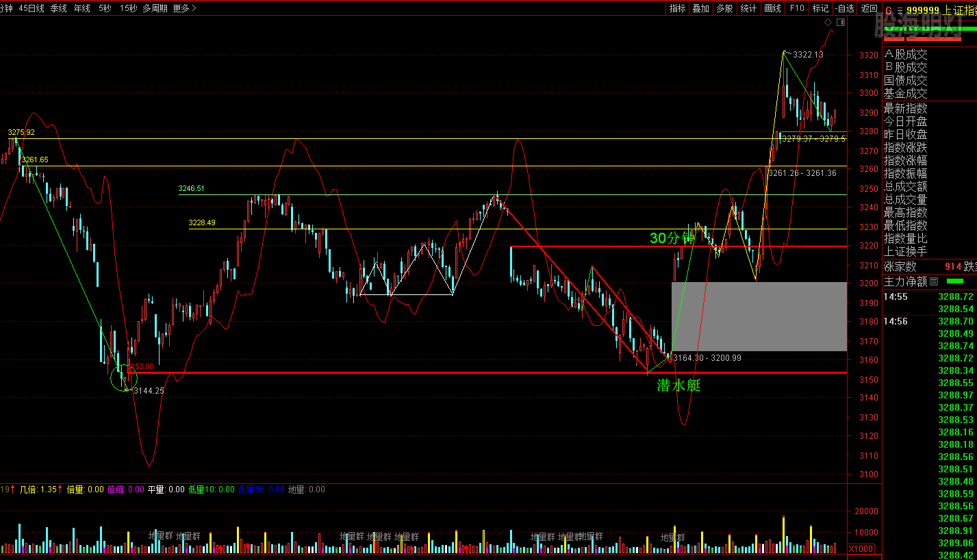
Task: Select the 潜水艇 chart annotation
Action: click(x=679, y=385)
